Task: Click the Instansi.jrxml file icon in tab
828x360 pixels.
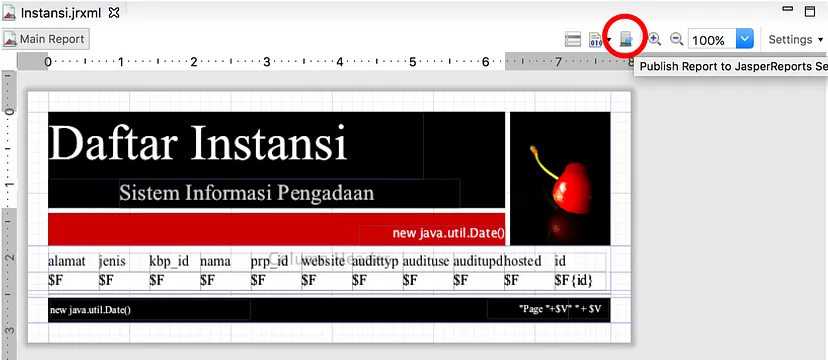Action: 9,13
